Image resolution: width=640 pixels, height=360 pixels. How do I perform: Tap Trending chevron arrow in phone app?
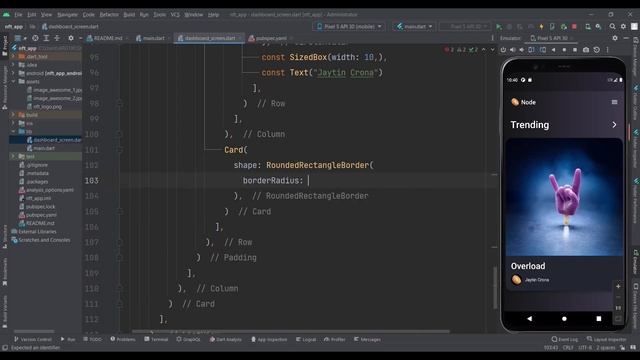(614, 125)
